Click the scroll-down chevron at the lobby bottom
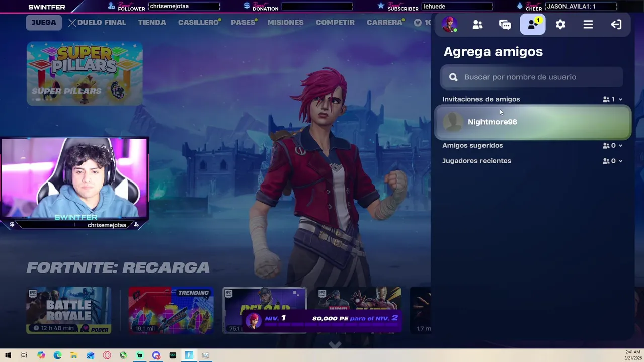This screenshot has width=644, height=362. (x=335, y=345)
